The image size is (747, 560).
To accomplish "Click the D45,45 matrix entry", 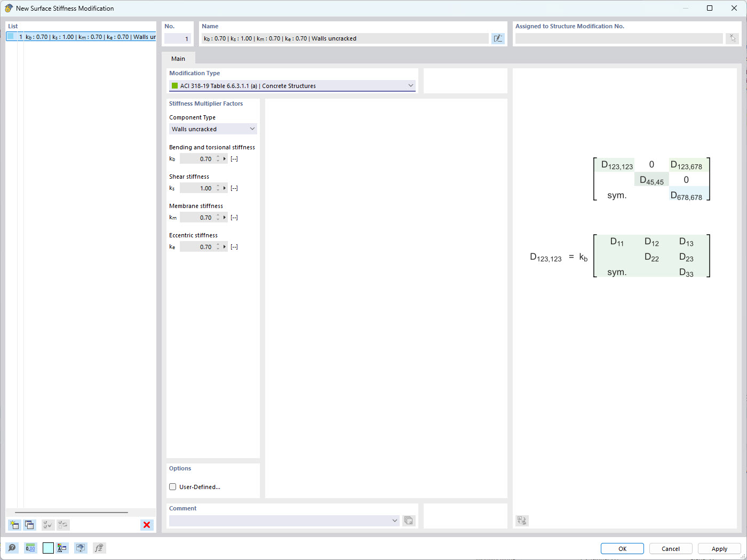I will [651, 180].
